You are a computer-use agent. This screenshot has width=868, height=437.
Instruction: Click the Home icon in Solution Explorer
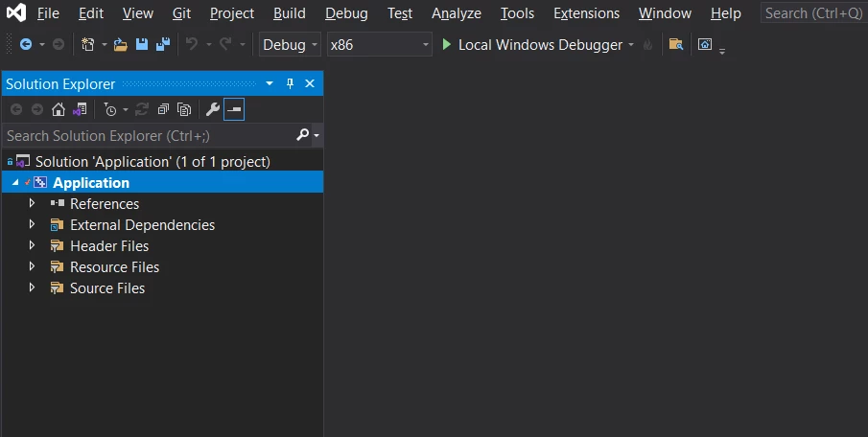click(59, 109)
